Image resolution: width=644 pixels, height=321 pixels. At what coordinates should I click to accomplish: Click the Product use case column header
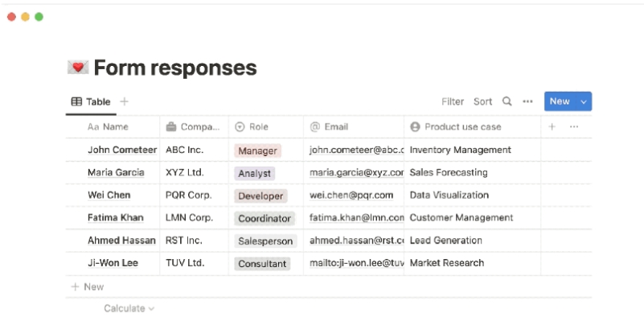472,127
